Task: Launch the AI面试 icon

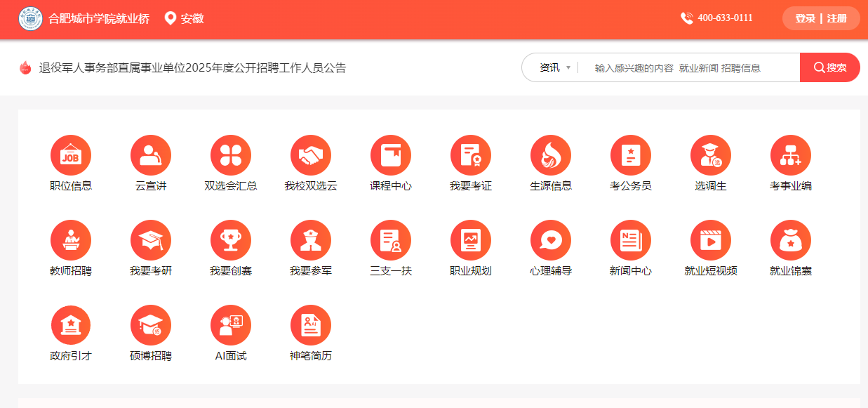Action: tap(231, 325)
